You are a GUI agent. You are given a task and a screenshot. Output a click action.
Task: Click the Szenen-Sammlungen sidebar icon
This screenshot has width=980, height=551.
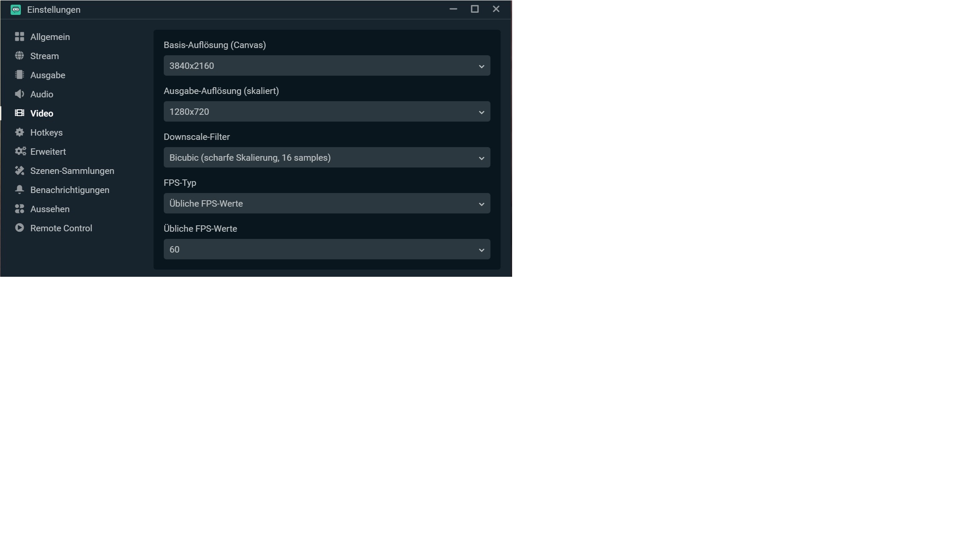[x=20, y=171]
